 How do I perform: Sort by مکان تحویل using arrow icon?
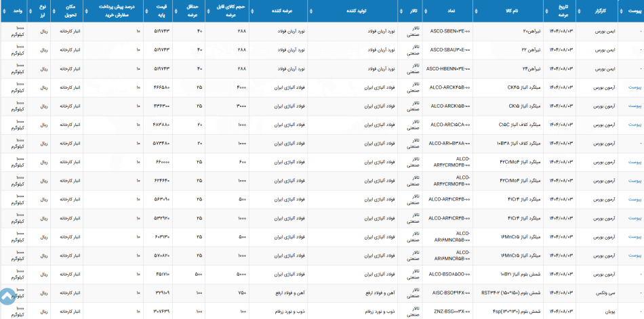(x=54, y=11)
